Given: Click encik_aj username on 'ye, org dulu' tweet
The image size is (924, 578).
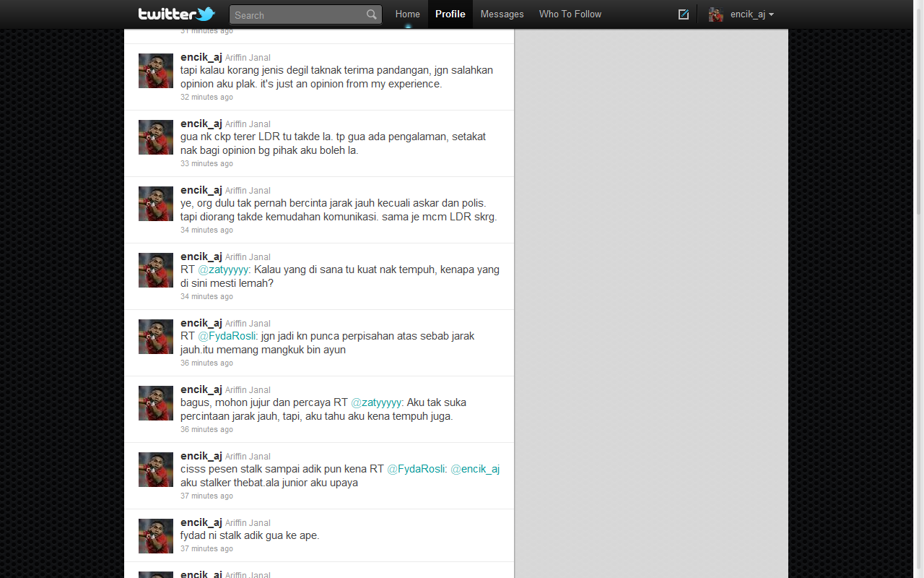Looking at the screenshot, I should [201, 190].
